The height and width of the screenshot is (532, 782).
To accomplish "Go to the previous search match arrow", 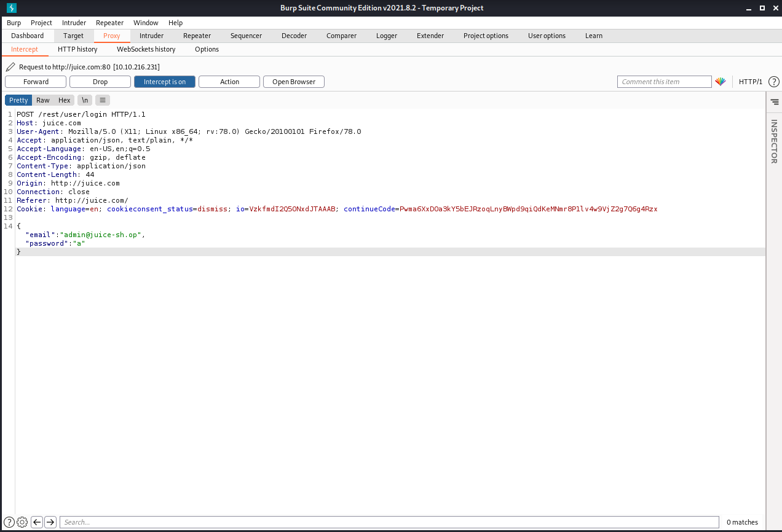I will (37, 522).
